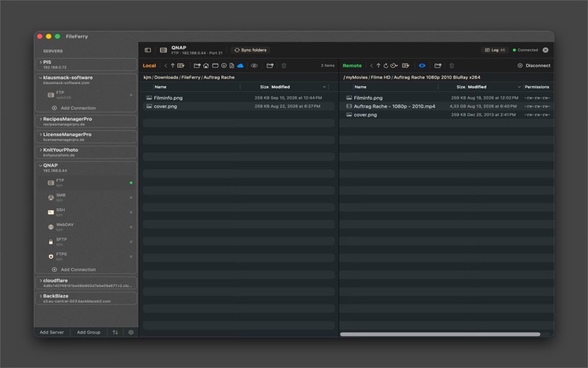Delete selected item in Remote pane

pyautogui.click(x=452, y=66)
